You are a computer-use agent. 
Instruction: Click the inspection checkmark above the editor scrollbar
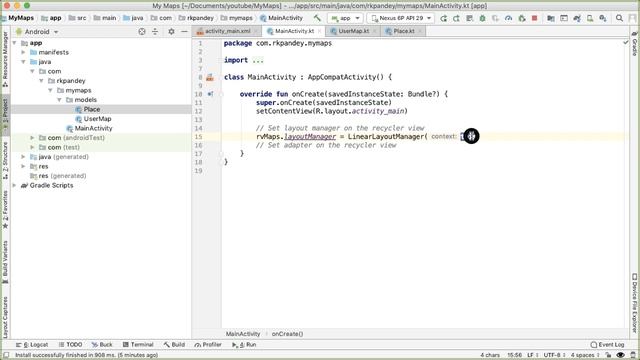(x=626, y=42)
